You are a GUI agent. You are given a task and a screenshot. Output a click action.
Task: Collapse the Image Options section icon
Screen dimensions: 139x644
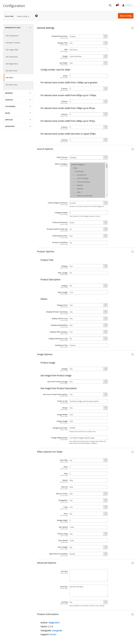pyautogui.click(x=133, y=354)
